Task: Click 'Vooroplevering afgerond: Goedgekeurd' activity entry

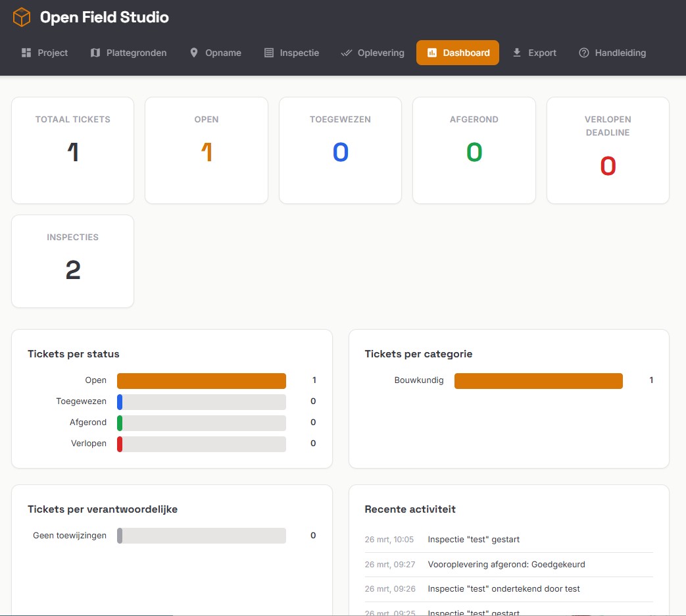Action: coord(506,564)
